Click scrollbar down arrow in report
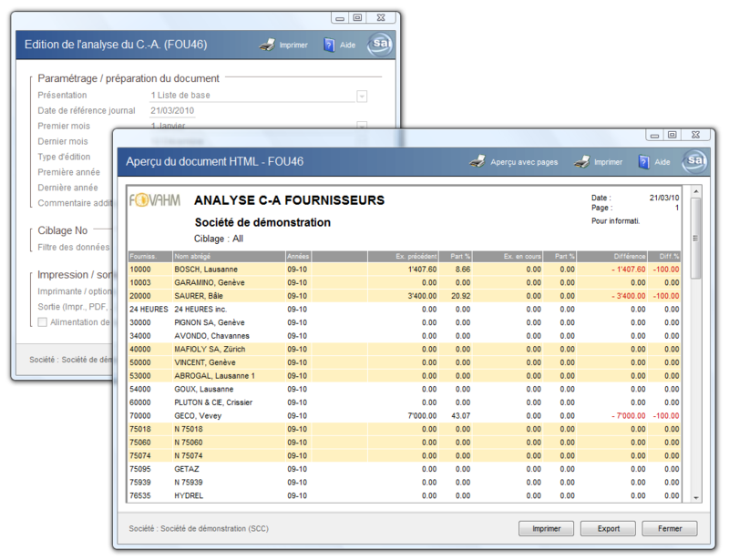The width and height of the screenshot is (729, 560). click(696, 497)
